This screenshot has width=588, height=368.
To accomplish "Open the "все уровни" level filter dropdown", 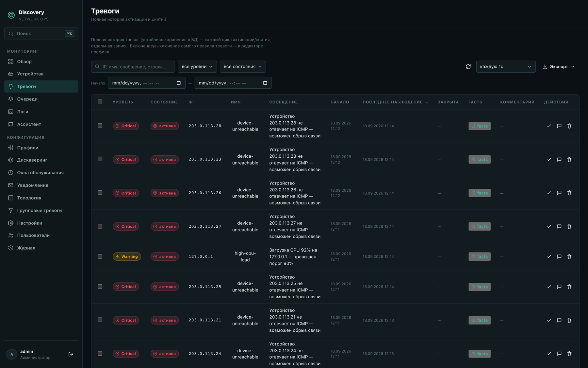I will [x=197, y=67].
